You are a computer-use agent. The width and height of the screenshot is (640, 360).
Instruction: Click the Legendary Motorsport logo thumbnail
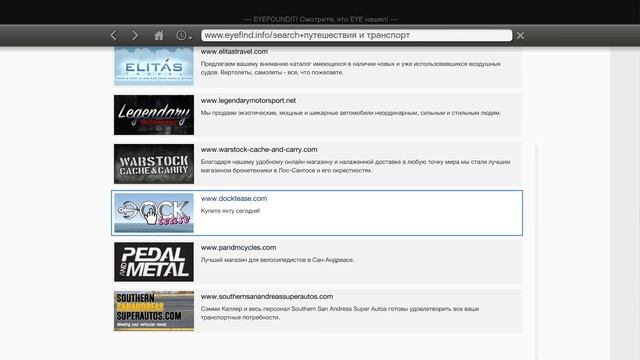click(x=154, y=115)
